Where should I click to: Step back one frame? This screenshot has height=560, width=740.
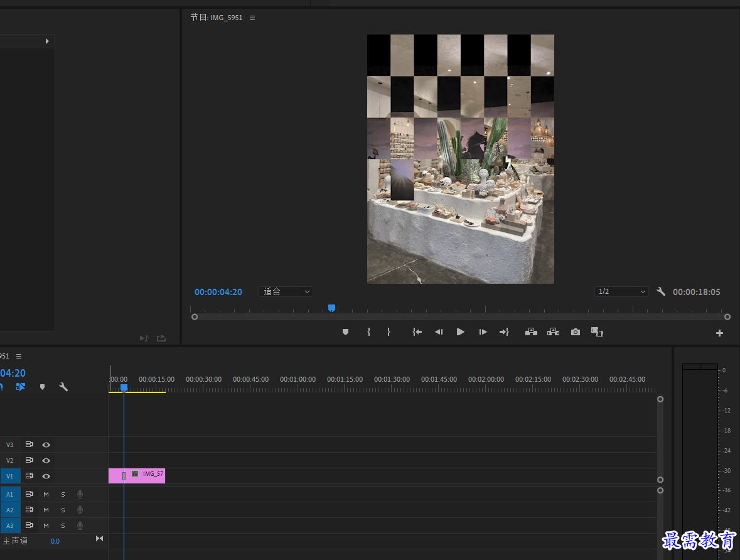[439, 332]
